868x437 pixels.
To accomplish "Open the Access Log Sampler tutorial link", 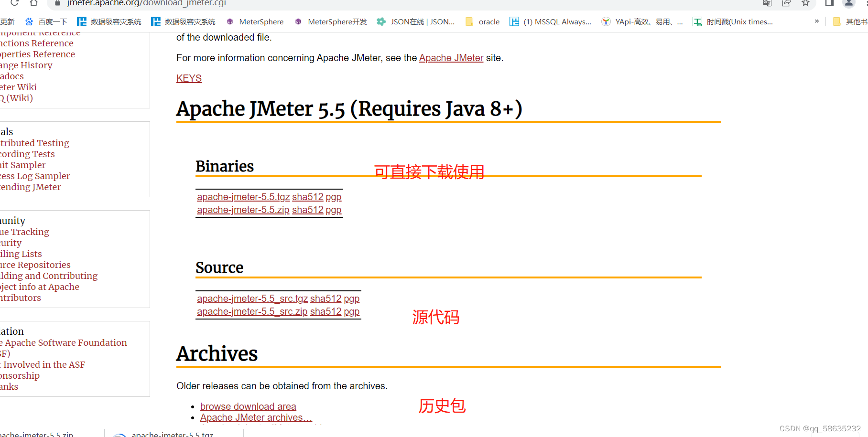I will (35, 176).
